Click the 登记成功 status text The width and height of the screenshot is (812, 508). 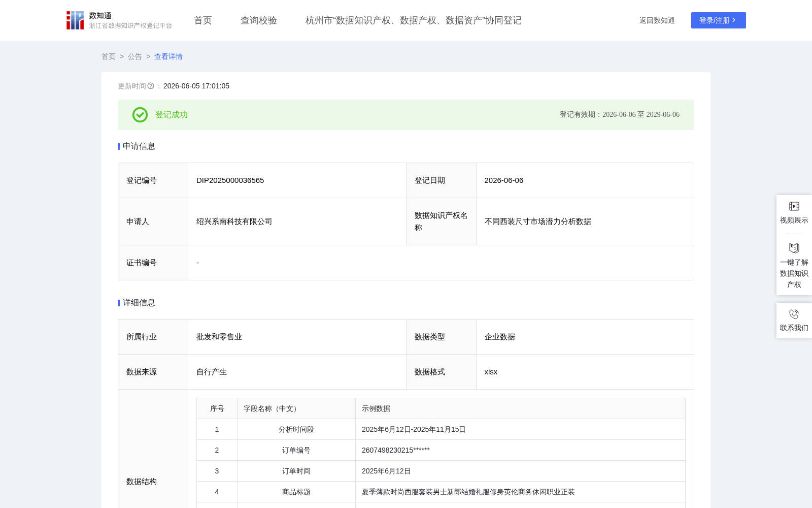pyautogui.click(x=172, y=115)
